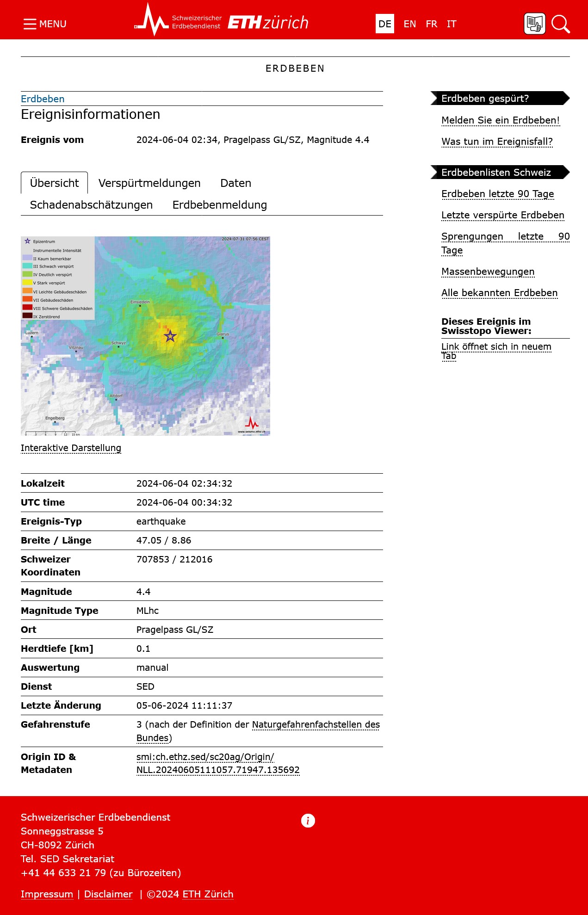Open the Origin ID smi metadata link
Viewport: 588px width, 915px height.
coord(218,763)
